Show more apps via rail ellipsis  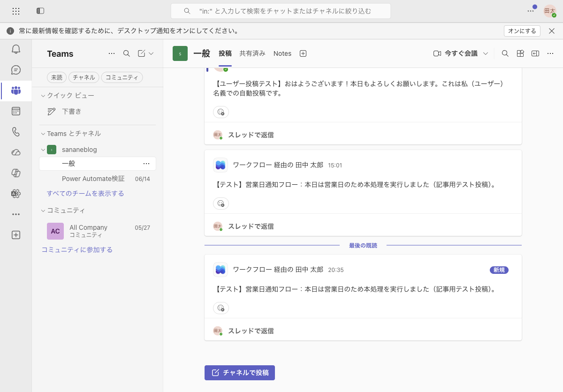click(x=16, y=214)
